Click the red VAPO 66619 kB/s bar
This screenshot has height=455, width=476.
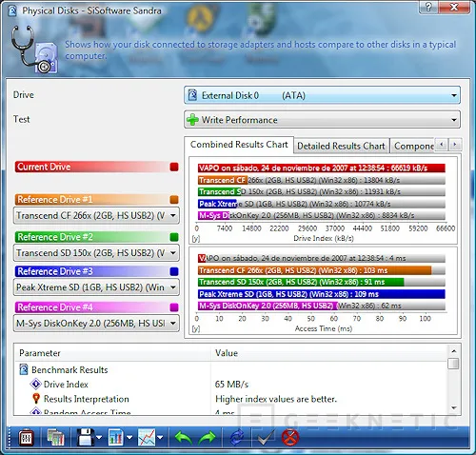click(322, 168)
